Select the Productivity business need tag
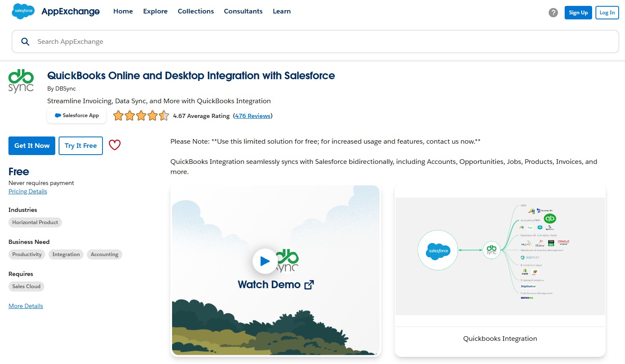This screenshot has height=364, width=625. coord(27,254)
